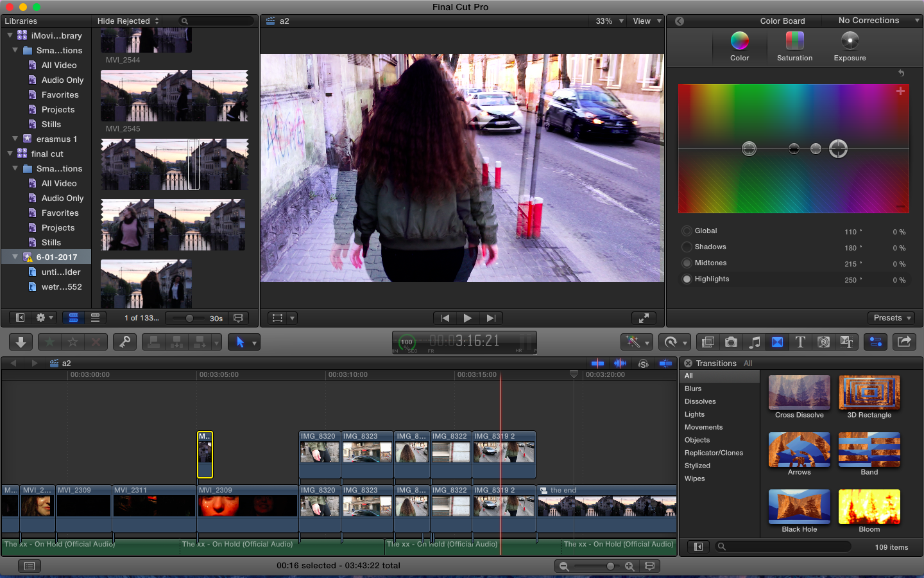Image resolution: width=924 pixels, height=578 pixels.
Task: Click the Import Media down-arrow button
Action: [21, 342]
